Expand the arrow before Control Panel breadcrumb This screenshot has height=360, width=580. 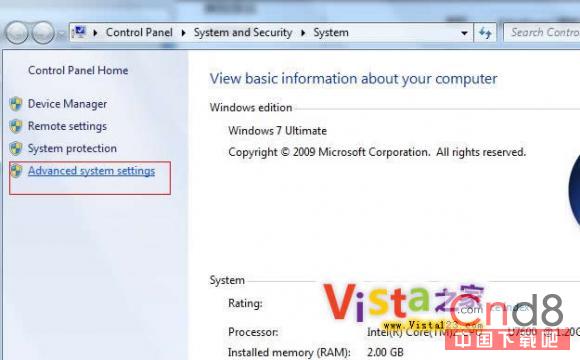tap(95, 33)
